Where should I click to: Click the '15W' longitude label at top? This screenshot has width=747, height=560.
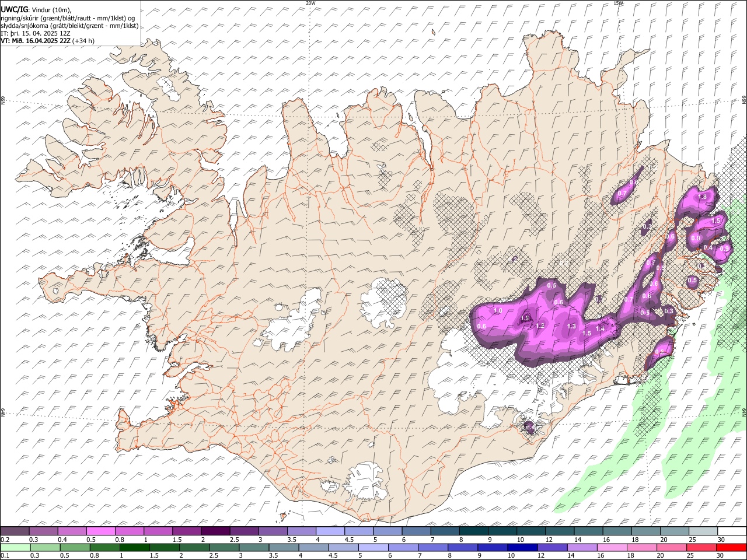(x=618, y=3)
